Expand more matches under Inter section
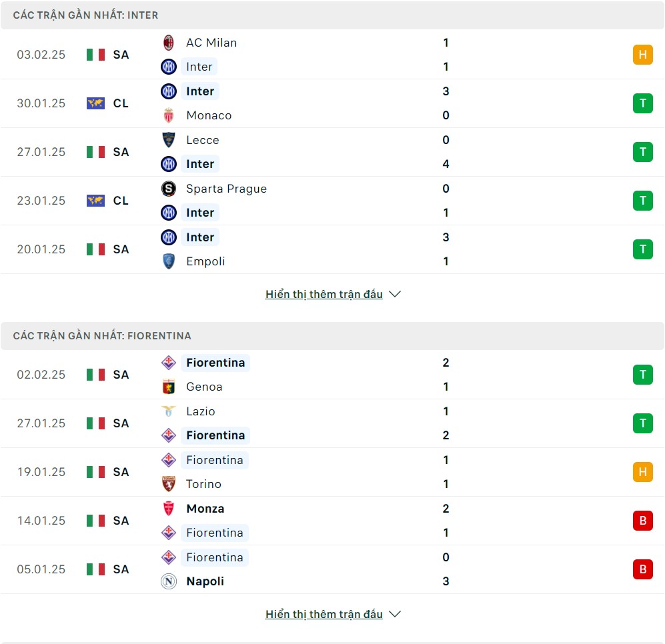The width and height of the screenshot is (665, 644). 324,294
